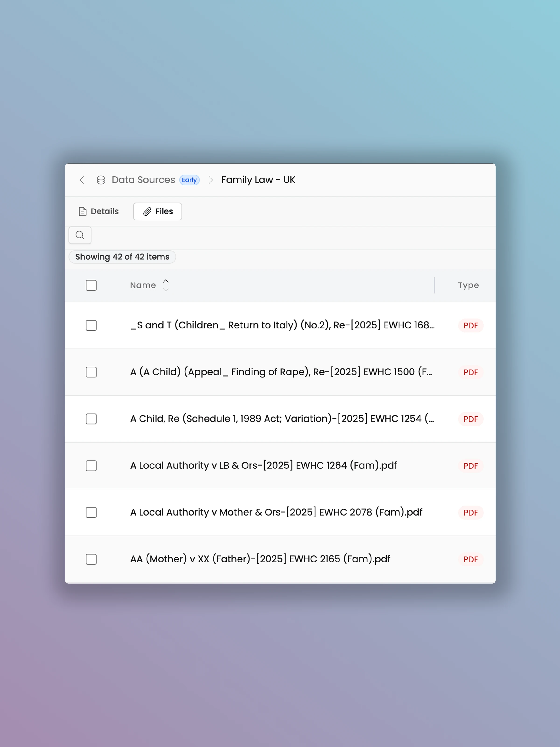Click the back arrow icon

(x=82, y=180)
